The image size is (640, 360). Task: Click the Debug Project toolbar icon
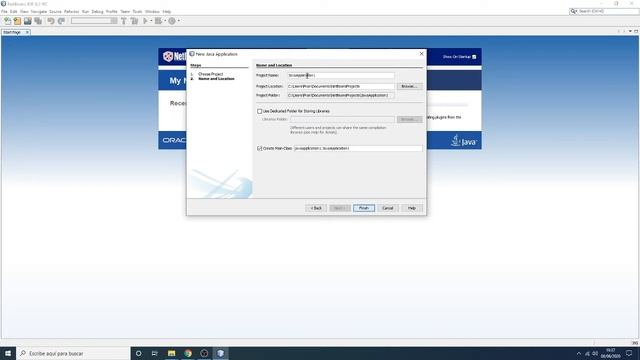click(158, 21)
